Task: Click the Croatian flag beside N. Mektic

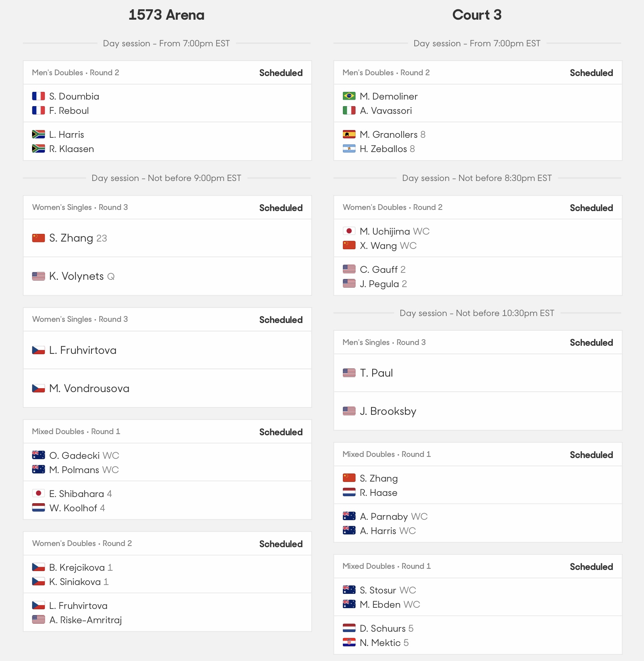Action: coord(349,642)
